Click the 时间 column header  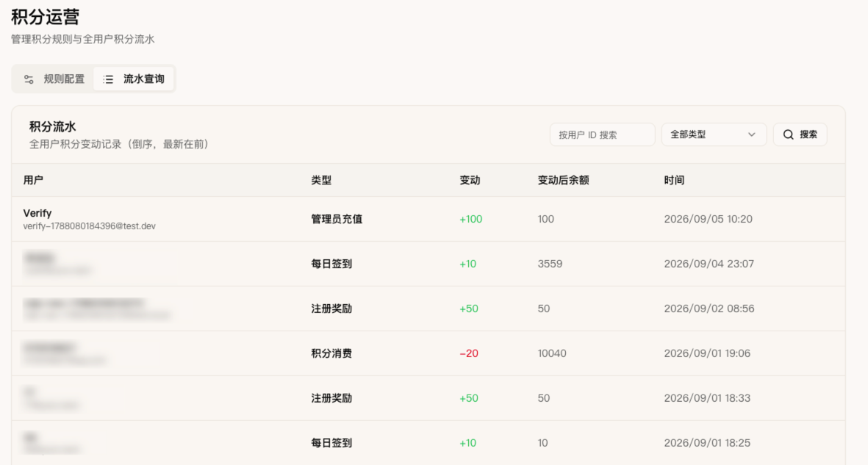pyautogui.click(x=674, y=180)
